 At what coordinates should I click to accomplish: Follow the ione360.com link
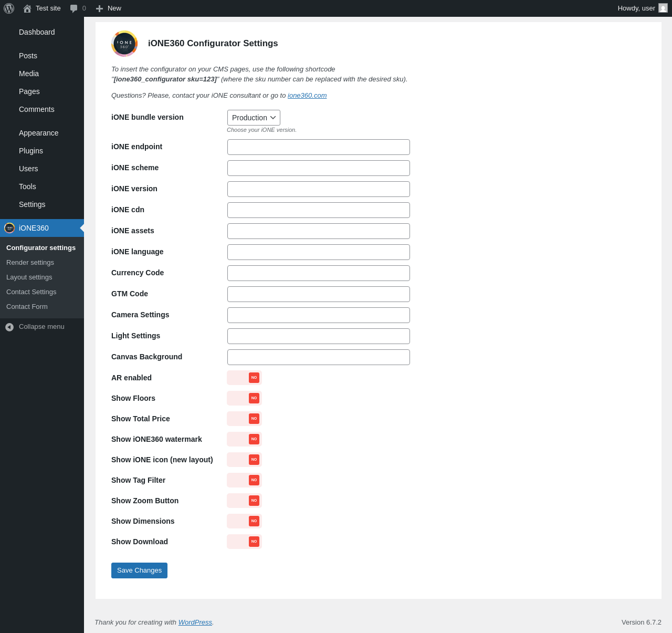pos(307,96)
